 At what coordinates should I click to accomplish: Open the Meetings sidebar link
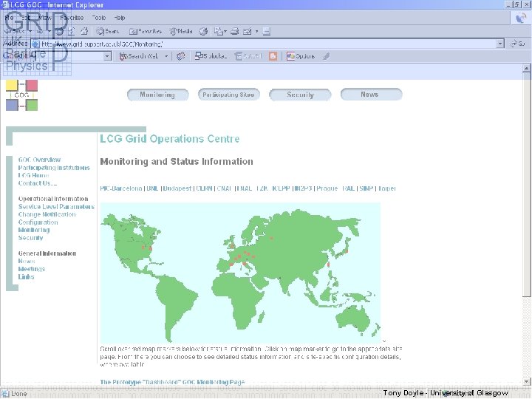[32, 269]
